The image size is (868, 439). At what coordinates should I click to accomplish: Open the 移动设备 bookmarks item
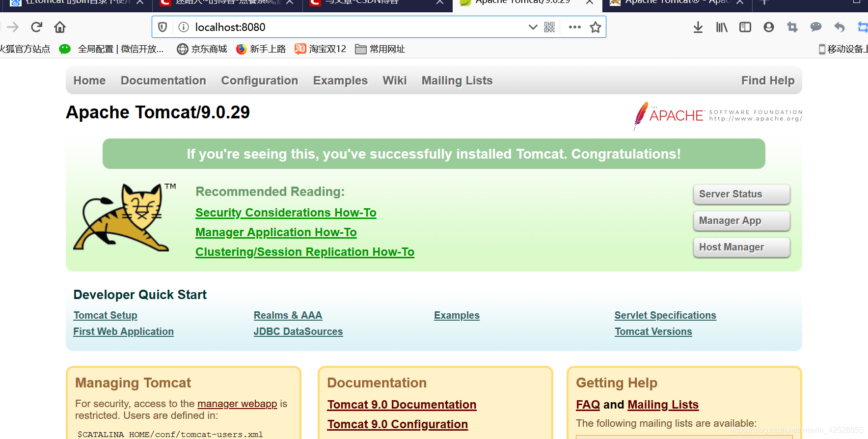(x=843, y=49)
